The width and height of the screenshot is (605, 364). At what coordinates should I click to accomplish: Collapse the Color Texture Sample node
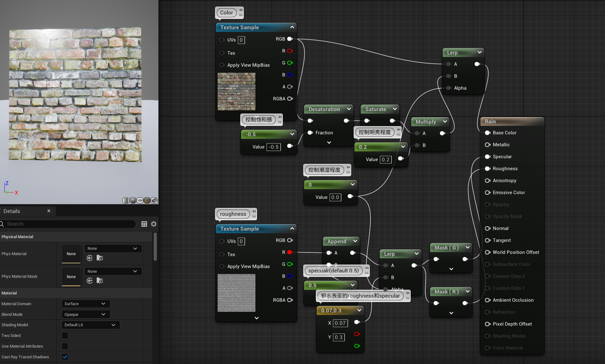pyautogui.click(x=292, y=27)
